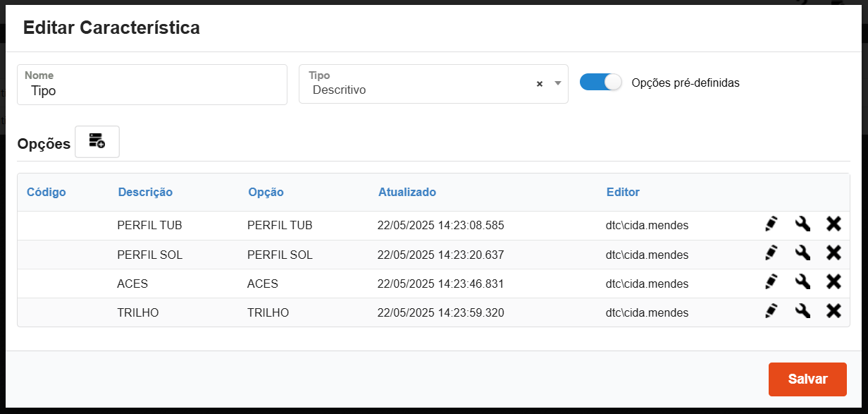This screenshot has height=414, width=868.
Task: Edit the TRILHO row with pencil icon
Action: pyautogui.click(x=771, y=311)
